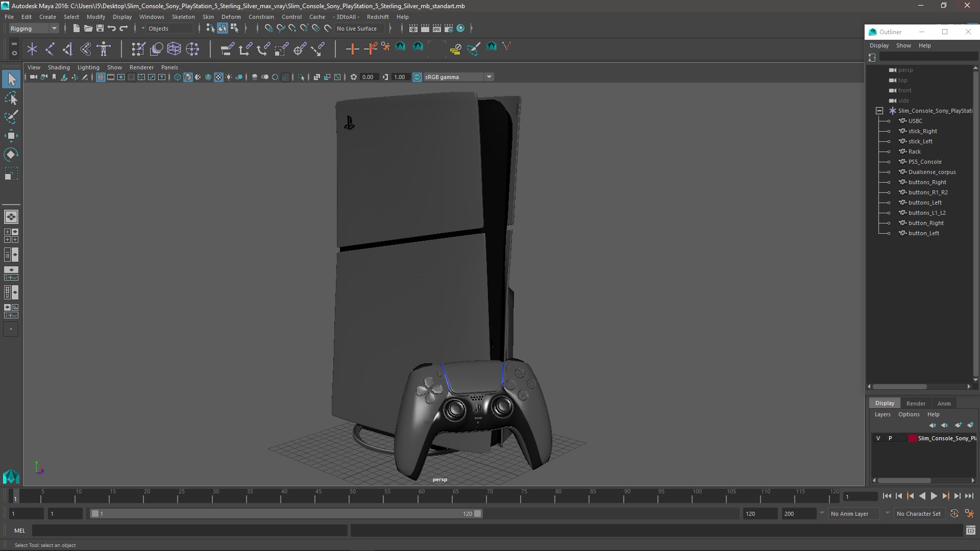Viewport: 980px width, 551px height.
Task: Click the Parent Constraint shelf icon
Action: [x=227, y=49]
